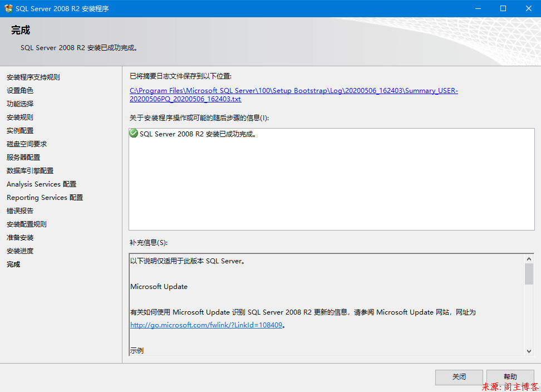Select the 设置角色 step
541x392 pixels.
(x=19, y=90)
